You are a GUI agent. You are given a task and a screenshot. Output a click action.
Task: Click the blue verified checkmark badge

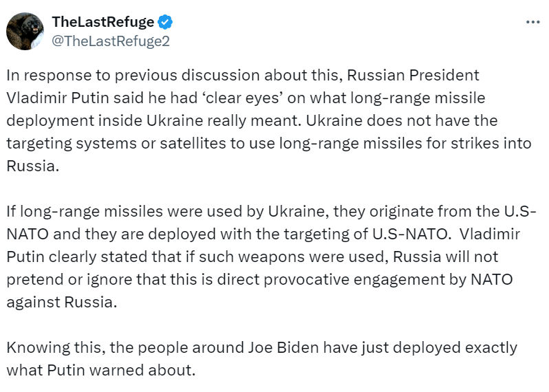[165, 22]
